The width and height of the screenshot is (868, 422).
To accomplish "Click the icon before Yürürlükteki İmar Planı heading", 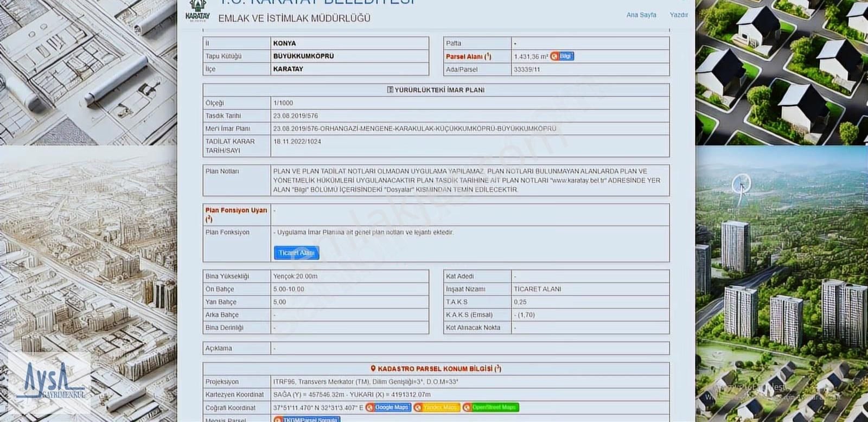I will (x=390, y=90).
